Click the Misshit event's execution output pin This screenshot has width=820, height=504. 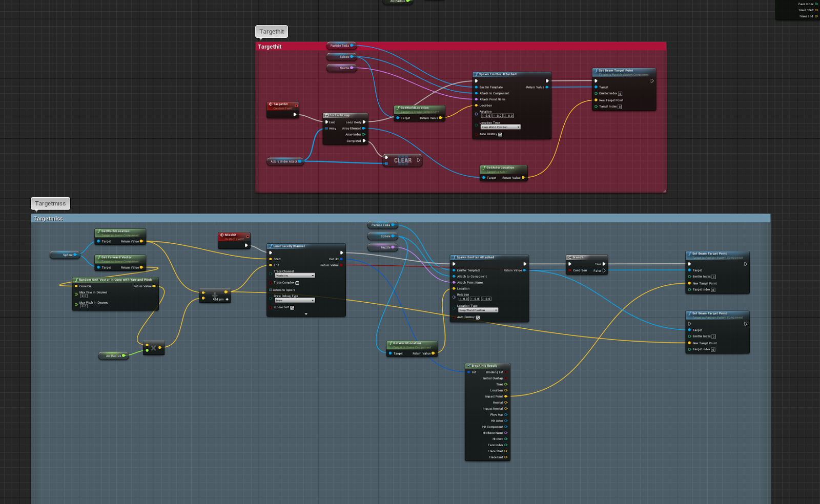tap(247, 245)
